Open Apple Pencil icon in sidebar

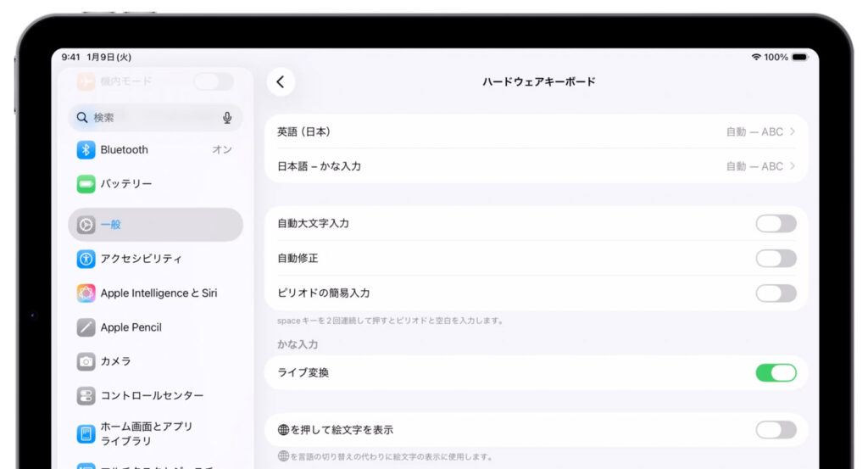tap(86, 327)
